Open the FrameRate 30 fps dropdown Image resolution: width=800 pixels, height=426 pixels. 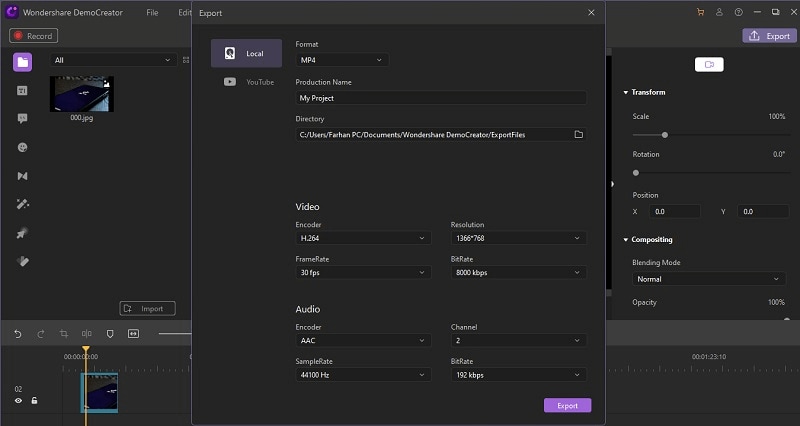click(x=363, y=272)
